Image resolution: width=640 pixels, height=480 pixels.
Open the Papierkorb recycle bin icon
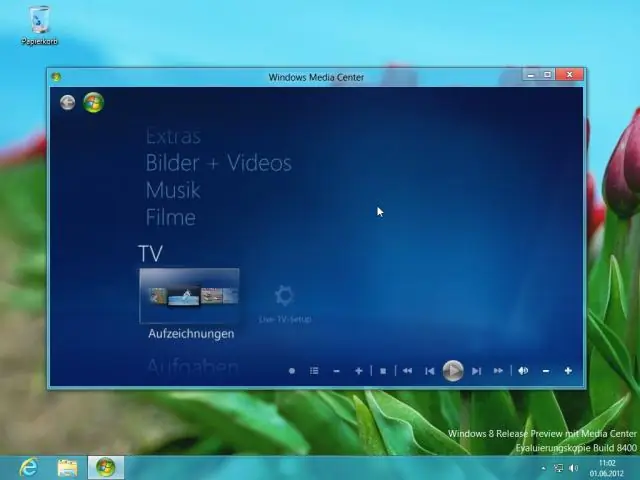(40, 24)
